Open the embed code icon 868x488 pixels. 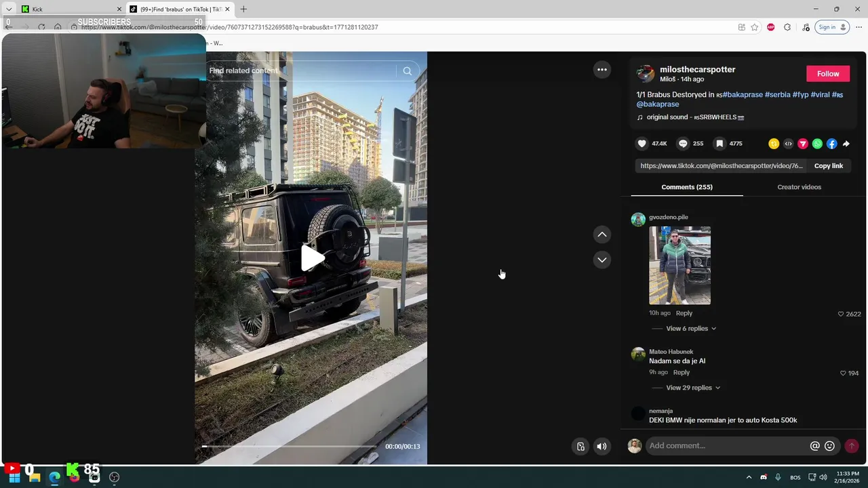[x=788, y=144]
